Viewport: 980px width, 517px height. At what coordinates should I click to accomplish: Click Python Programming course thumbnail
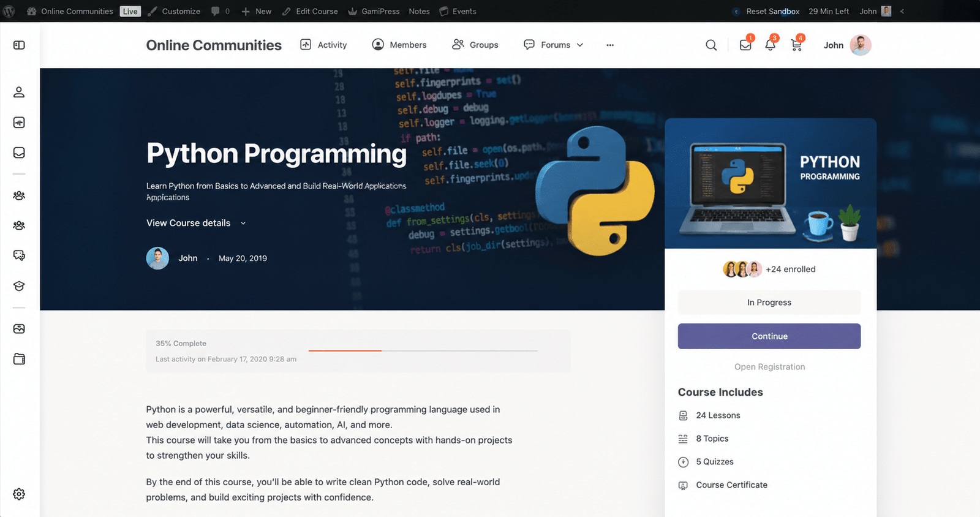(771, 183)
